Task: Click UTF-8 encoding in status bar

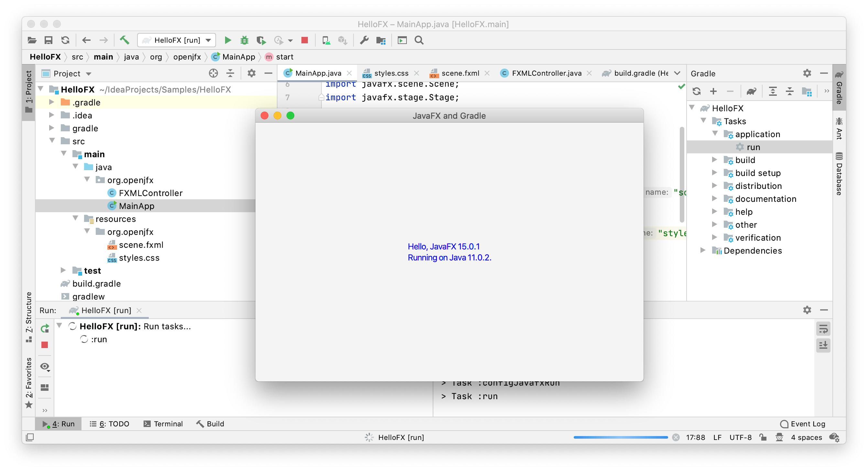Action: [740, 437]
